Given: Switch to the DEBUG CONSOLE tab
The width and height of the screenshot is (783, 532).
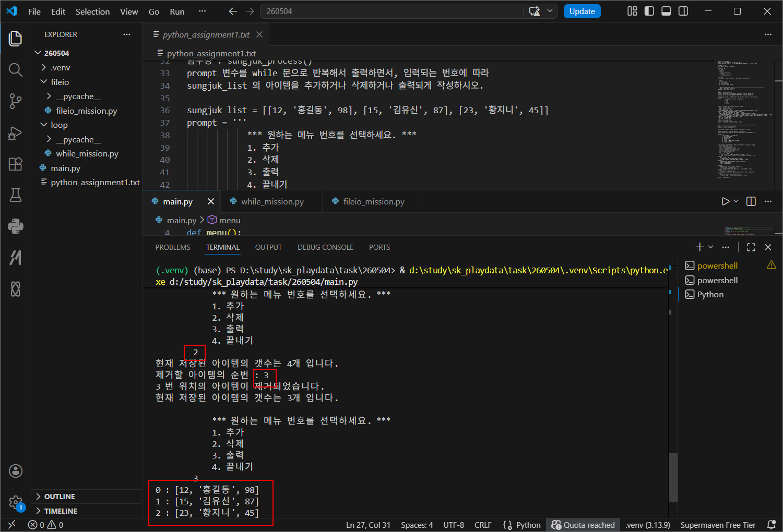Looking at the screenshot, I should click(x=325, y=247).
